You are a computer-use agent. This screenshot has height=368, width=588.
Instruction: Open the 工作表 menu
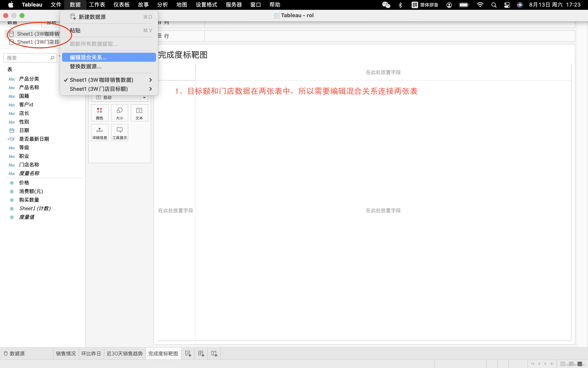[x=97, y=5]
